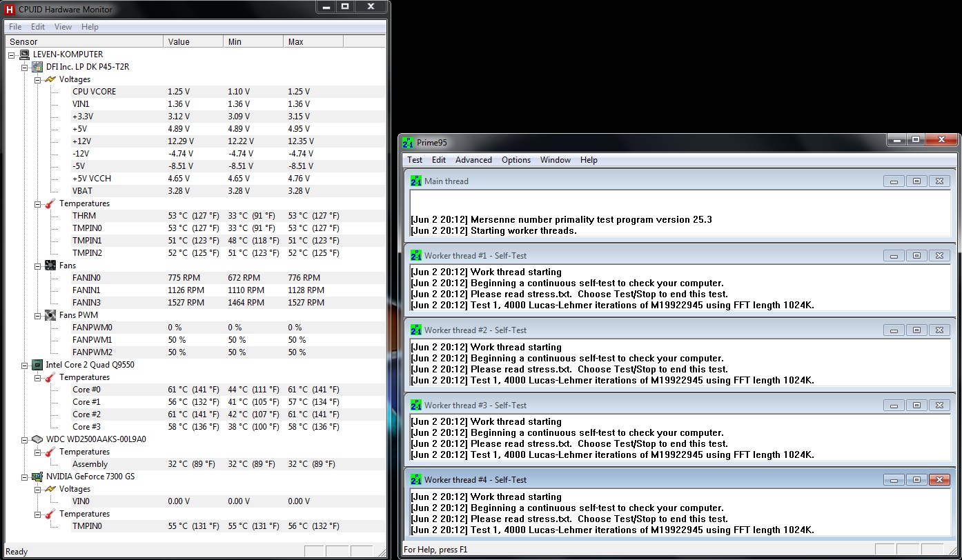Click the CPUID Hardware Monitor title bar icon
This screenshot has width=962, height=560.
(x=10, y=9)
